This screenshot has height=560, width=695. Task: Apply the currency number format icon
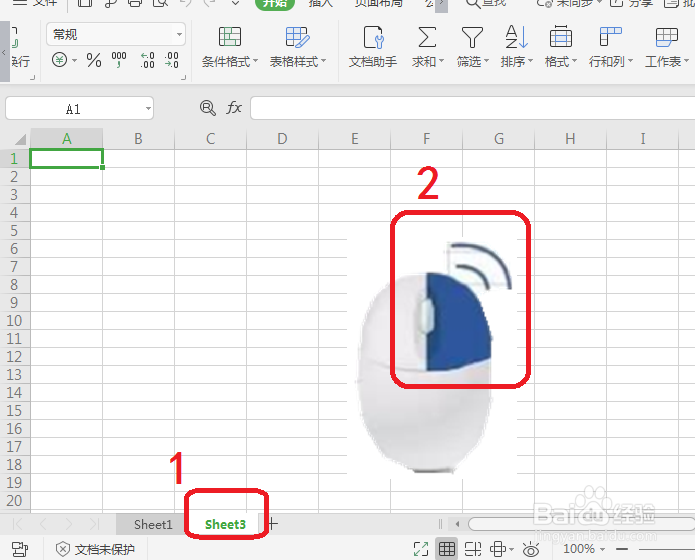point(59,59)
